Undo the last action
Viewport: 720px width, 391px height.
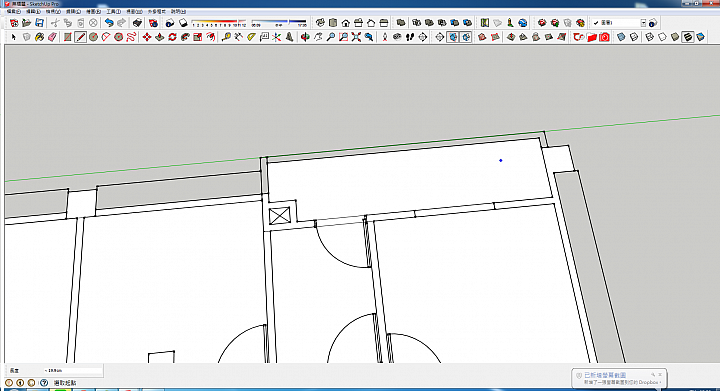click(x=109, y=22)
